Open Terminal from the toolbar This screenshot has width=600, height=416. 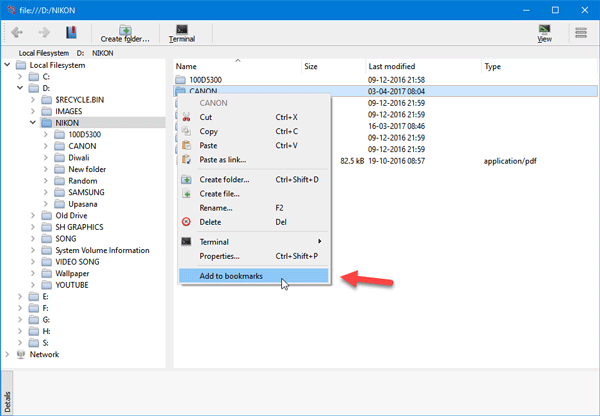coord(182,34)
